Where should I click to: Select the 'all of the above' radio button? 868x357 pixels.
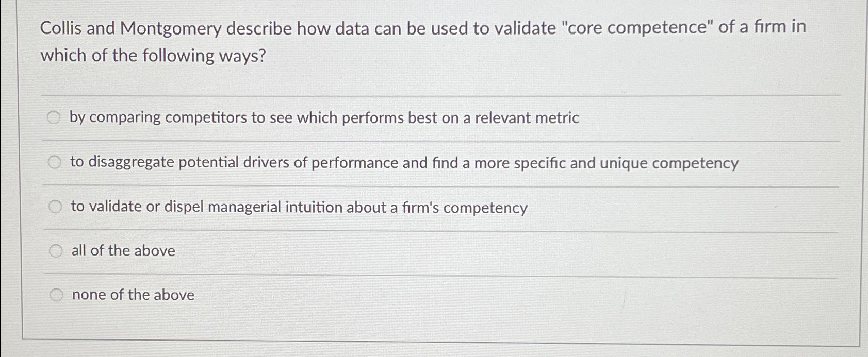point(55,250)
